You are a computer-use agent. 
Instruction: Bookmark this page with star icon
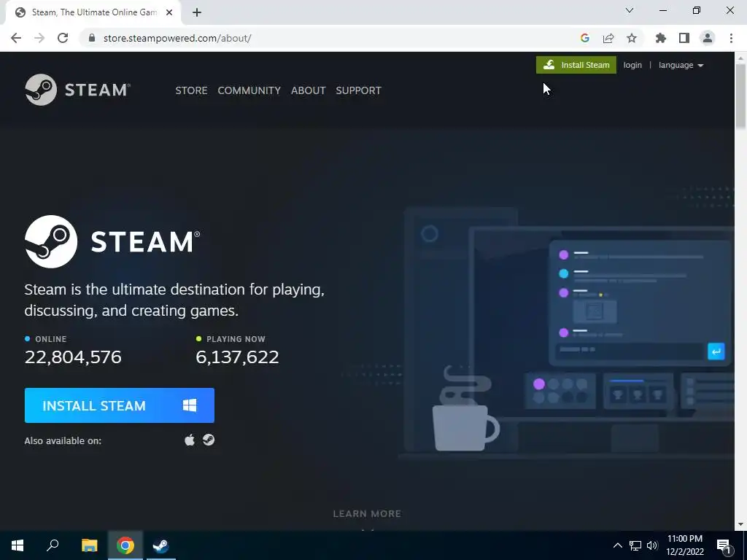(x=632, y=38)
